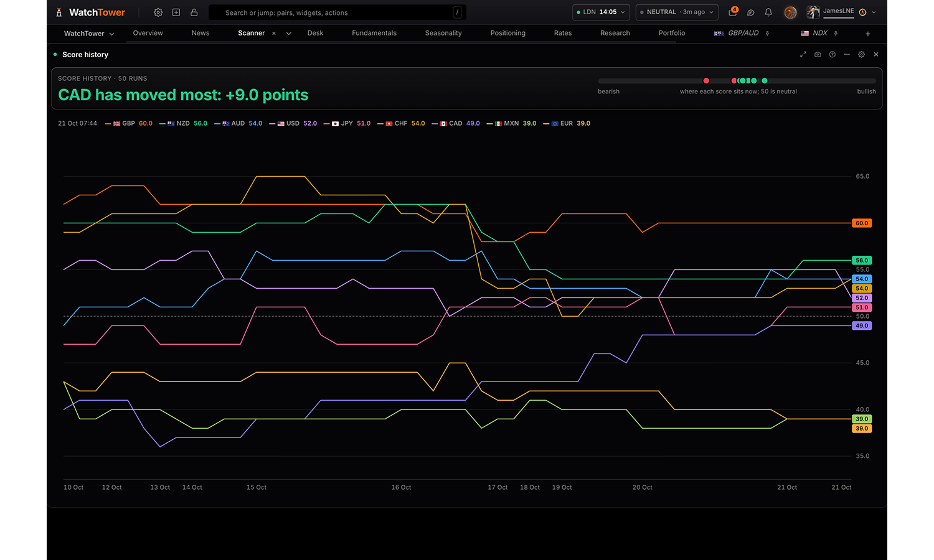Viewport: 934px width, 560px height.
Task: Open the WatchTower workspace dropdown
Action: tap(89, 34)
